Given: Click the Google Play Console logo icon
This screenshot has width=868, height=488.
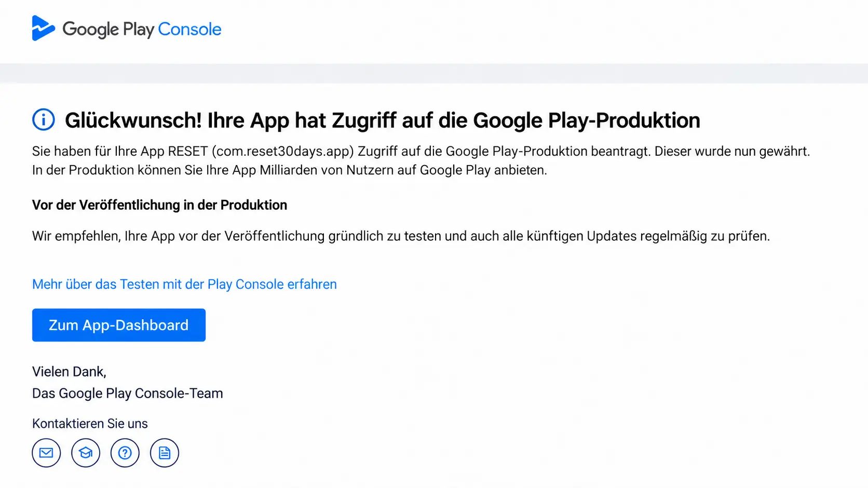Looking at the screenshot, I should click(x=43, y=28).
